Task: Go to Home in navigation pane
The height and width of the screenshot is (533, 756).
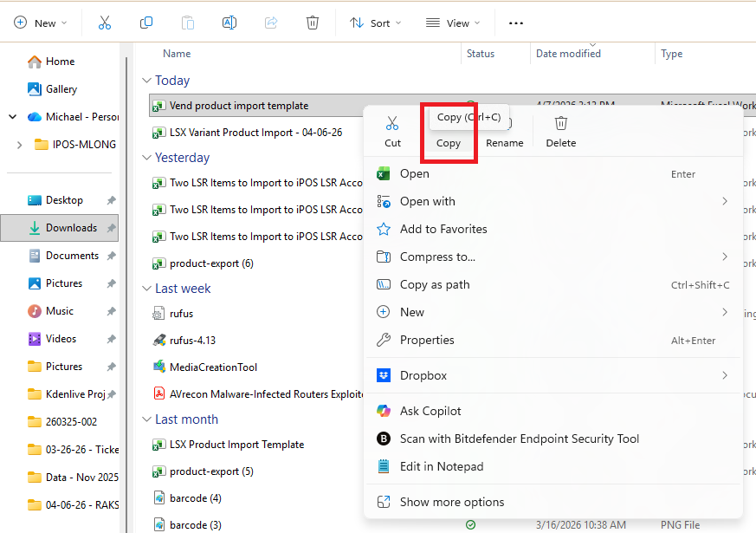Action: click(x=51, y=62)
